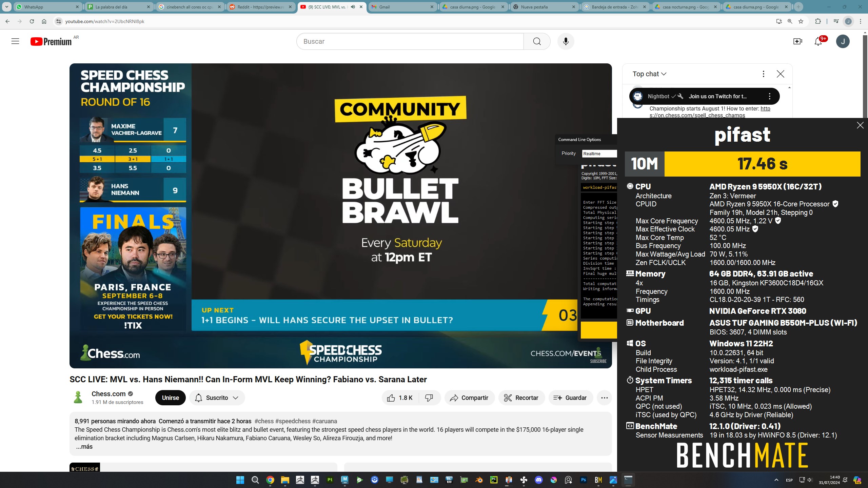Click the pifast 17.46 s result bar
Image resolution: width=868 pixels, height=488 pixels.
click(x=762, y=164)
